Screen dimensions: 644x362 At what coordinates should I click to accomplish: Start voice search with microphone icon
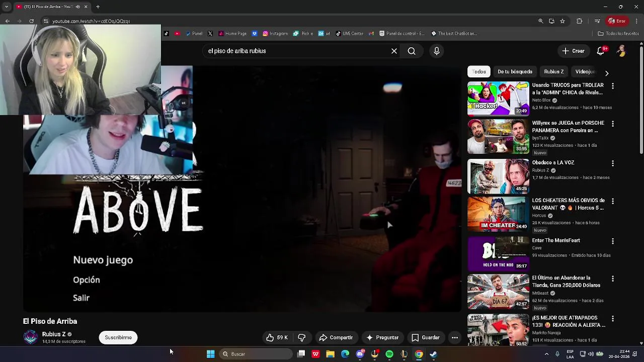pyautogui.click(x=436, y=51)
